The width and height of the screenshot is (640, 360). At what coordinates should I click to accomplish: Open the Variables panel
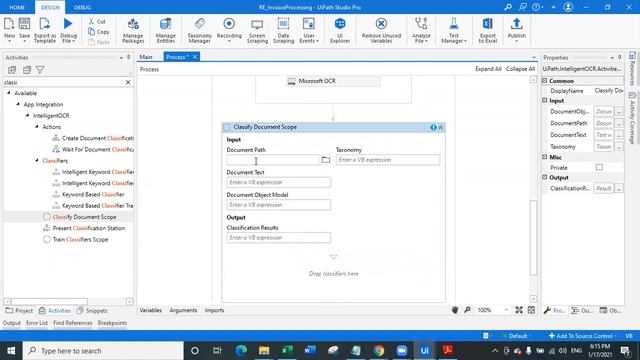(x=151, y=310)
